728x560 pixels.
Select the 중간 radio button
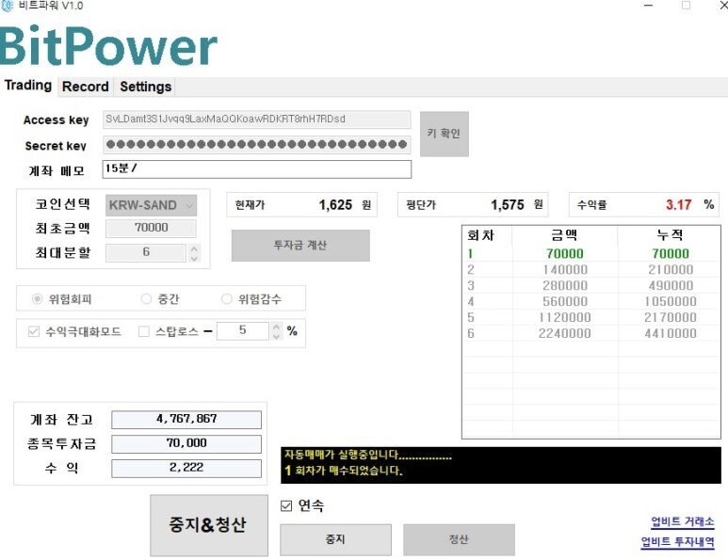146,298
